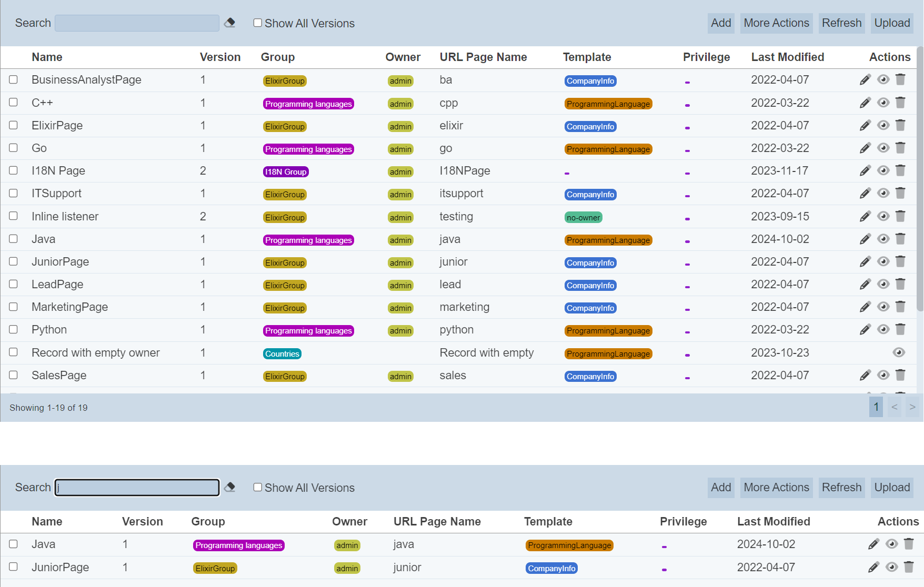Go to next page with the > arrow
Viewport: 924px width, 587px height.
click(x=912, y=407)
